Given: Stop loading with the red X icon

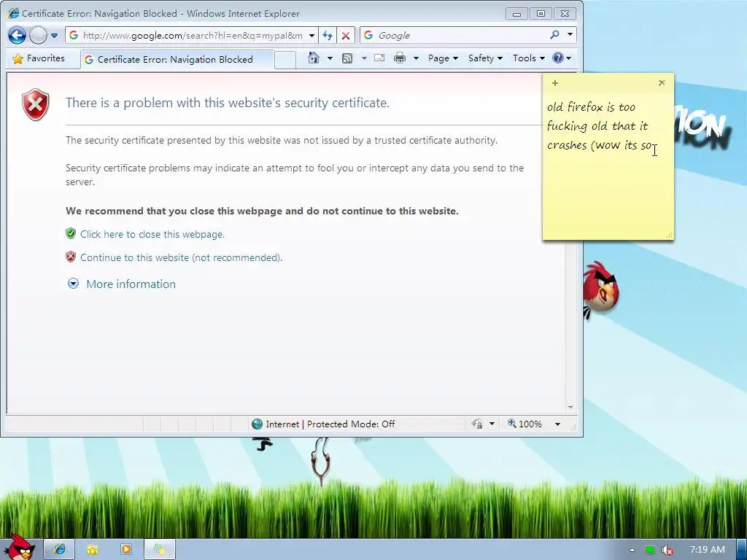Looking at the screenshot, I should point(346,36).
